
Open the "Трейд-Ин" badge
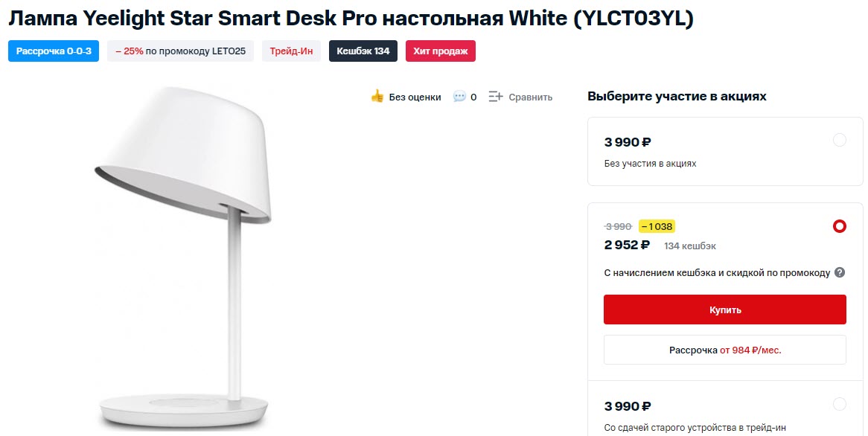pos(291,51)
